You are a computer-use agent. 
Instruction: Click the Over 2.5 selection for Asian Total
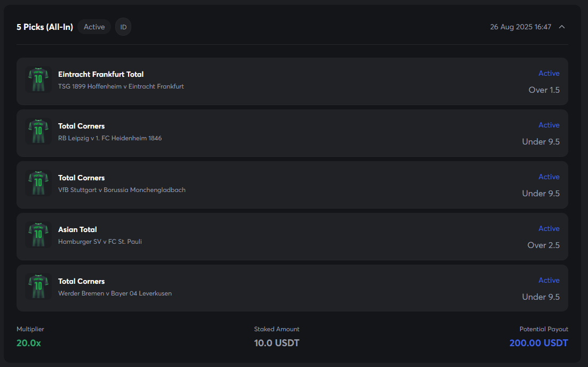point(544,245)
